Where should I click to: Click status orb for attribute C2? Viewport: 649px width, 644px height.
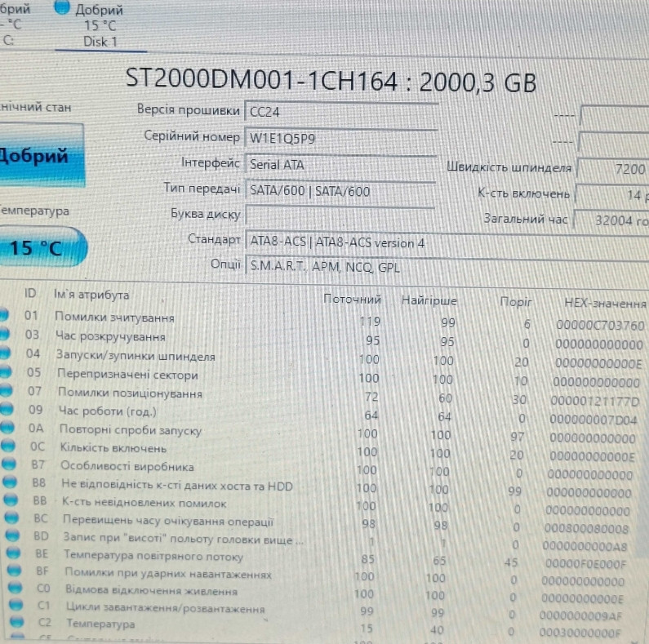click(17, 621)
